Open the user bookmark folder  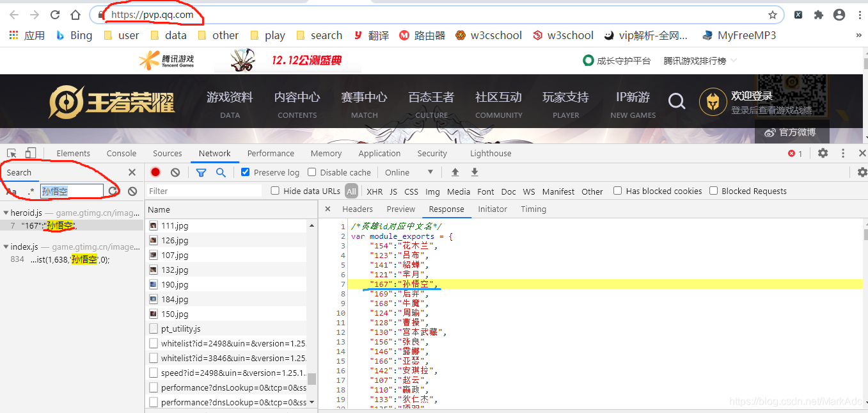(121, 36)
